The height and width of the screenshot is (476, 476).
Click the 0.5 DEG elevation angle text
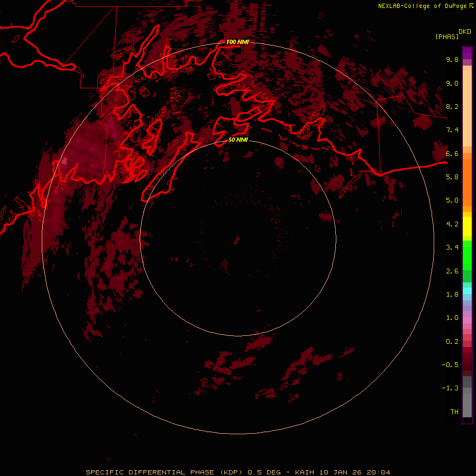click(x=264, y=472)
